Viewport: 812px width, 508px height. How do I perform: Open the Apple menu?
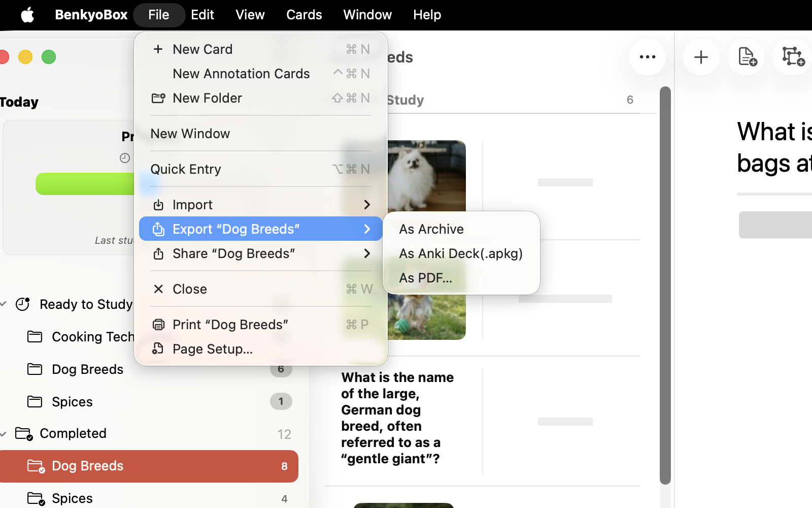pyautogui.click(x=27, y=15)
